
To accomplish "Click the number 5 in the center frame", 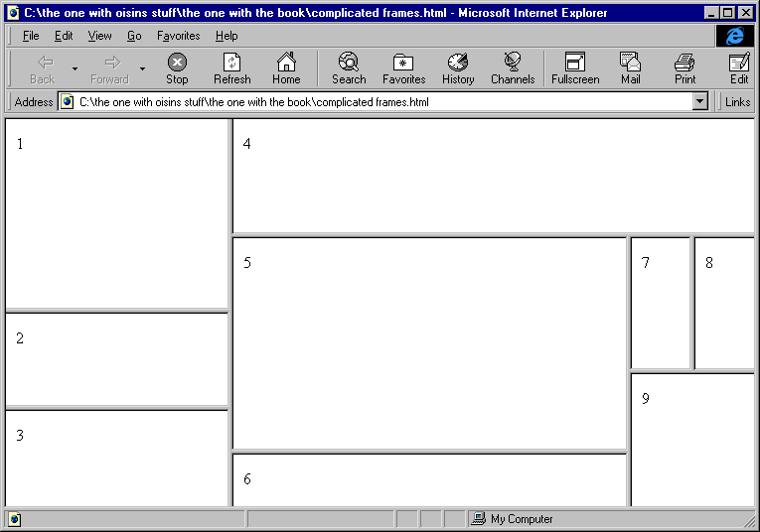I will [247, 263].
